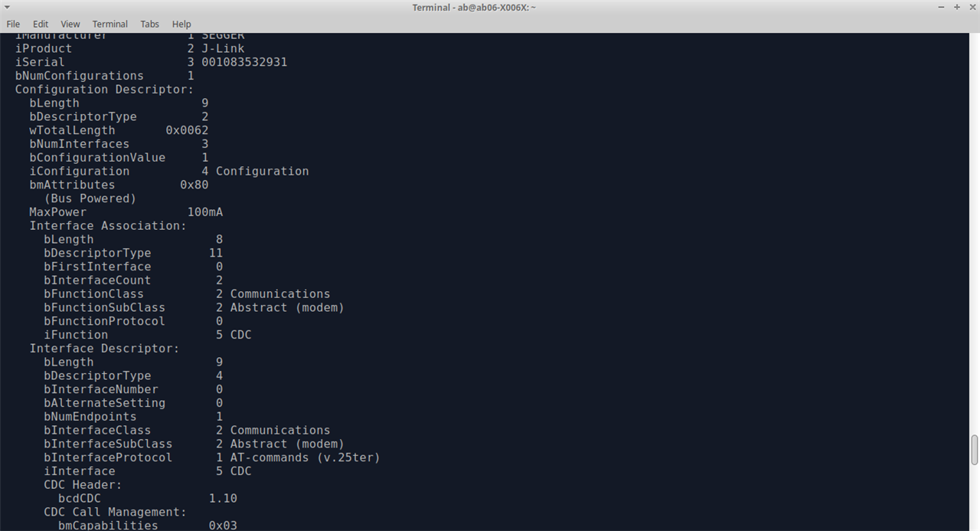Click the 'Interface Association:' heading
The width and height of the screenshot is (980, 531).
[108, 226]
